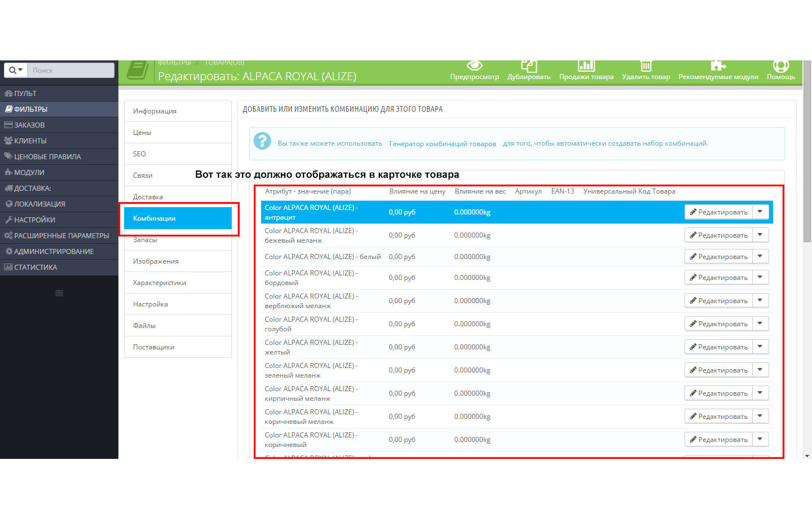The image size is (812, 508).
Task: Click the EAN-13 column header
Action: (563, 191)
